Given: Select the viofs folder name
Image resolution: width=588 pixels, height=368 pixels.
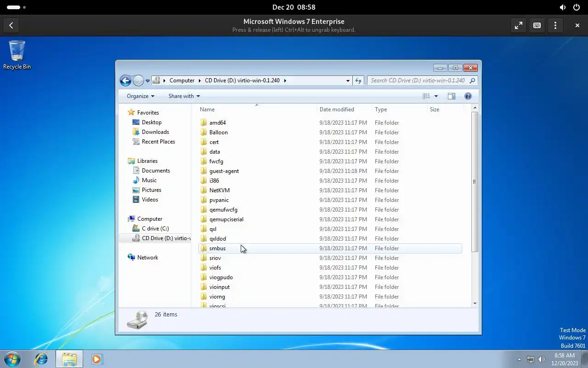Looking at the screenshot, I should [x=215, y=268].
